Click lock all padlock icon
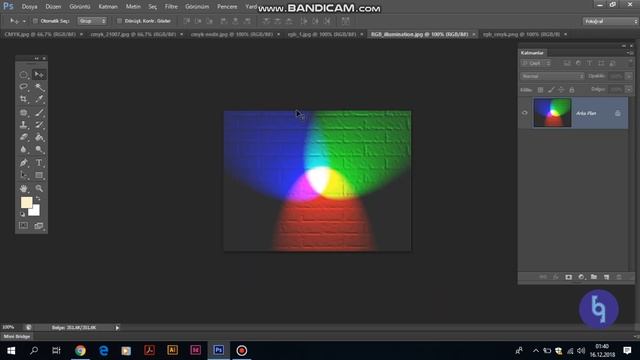 571,90
